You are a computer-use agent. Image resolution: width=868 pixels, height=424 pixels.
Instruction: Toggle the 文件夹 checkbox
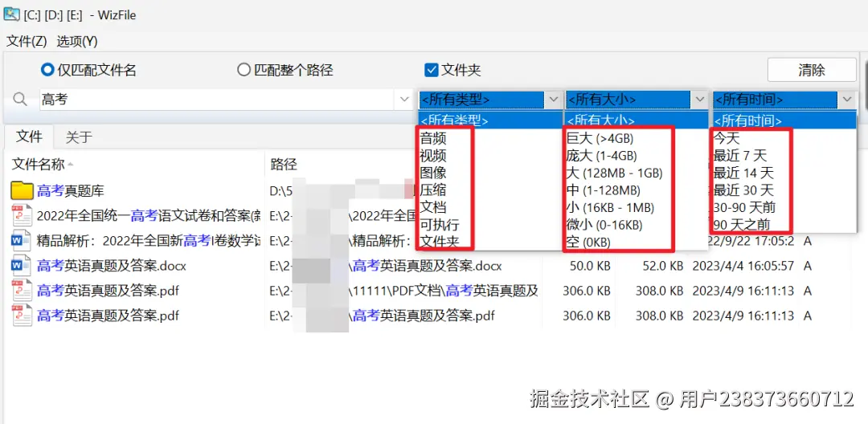pos(432,70)
